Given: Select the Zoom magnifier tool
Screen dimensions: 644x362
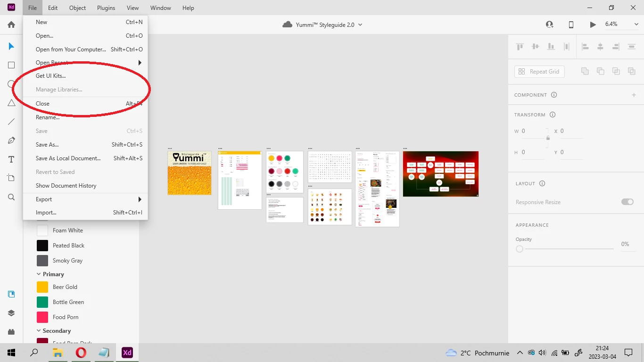Looking at the screenshot, I should click(x=11, y=197).
